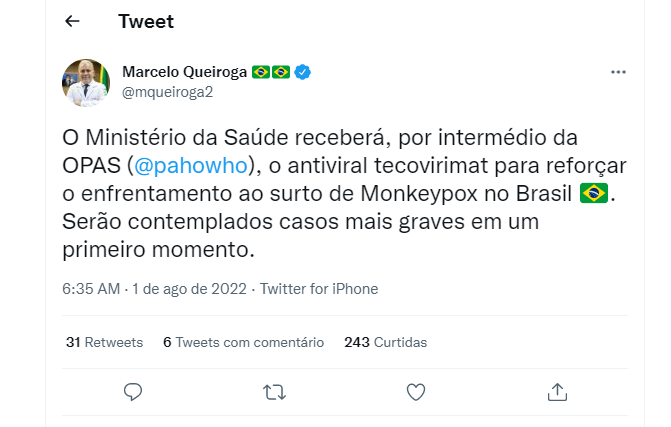Click the @mqueiroga2 handle
Viewport: 671px width, 427px height.
(167, 92)
